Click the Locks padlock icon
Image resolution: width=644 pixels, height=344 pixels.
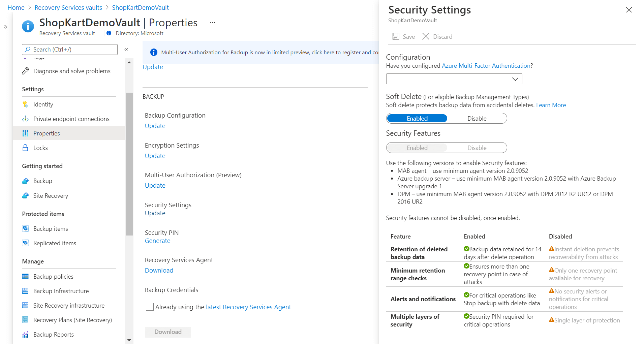point(25,148)
